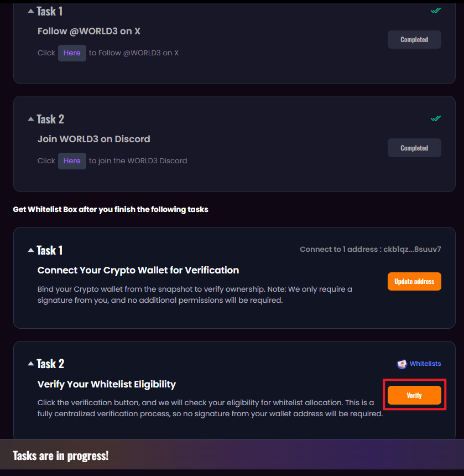Collapse the Follow @WORLD3 on X task arrow
The height and width of the screenshot is (476, 464).
pos(31,11)
